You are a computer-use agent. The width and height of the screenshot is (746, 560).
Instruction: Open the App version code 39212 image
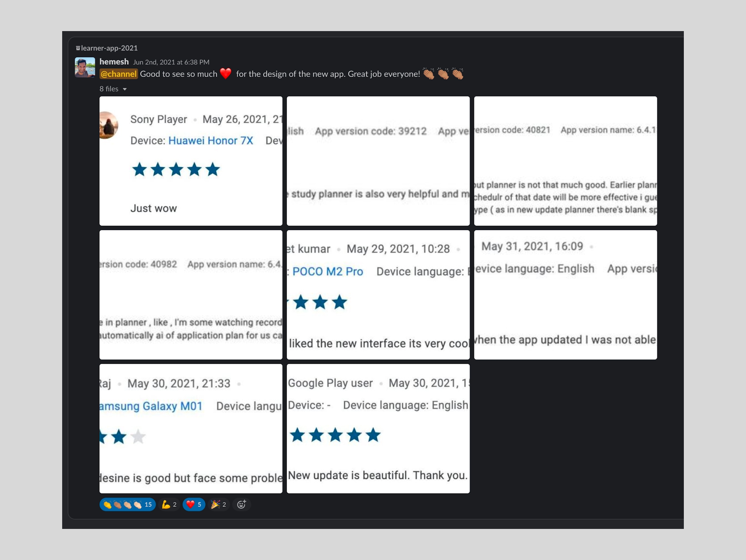(378, 161)
